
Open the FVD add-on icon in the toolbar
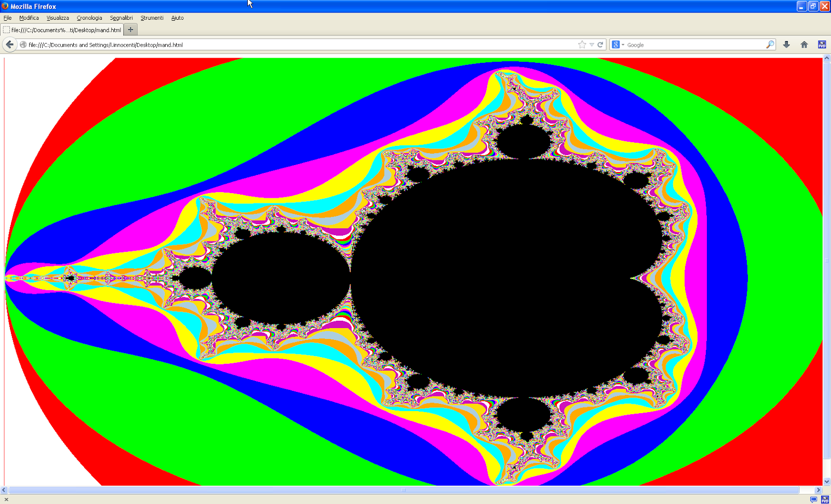(x=822, y=45)
